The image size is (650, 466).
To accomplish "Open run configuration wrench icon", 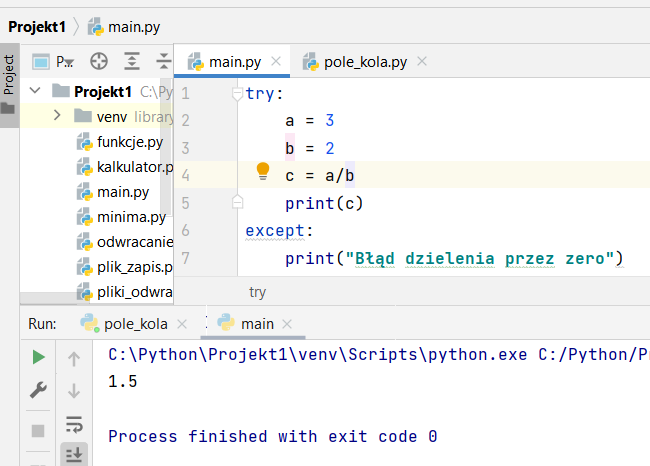I will (38, 390).
